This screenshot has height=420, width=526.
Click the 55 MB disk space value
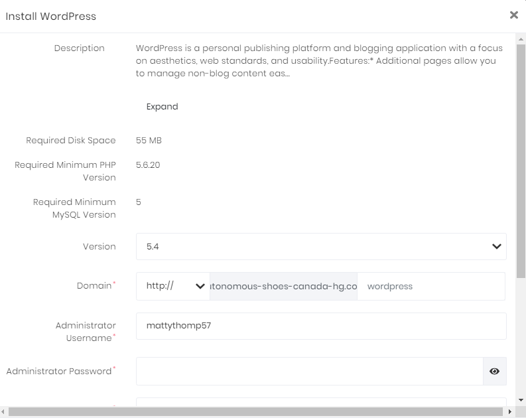coord(149,140)
